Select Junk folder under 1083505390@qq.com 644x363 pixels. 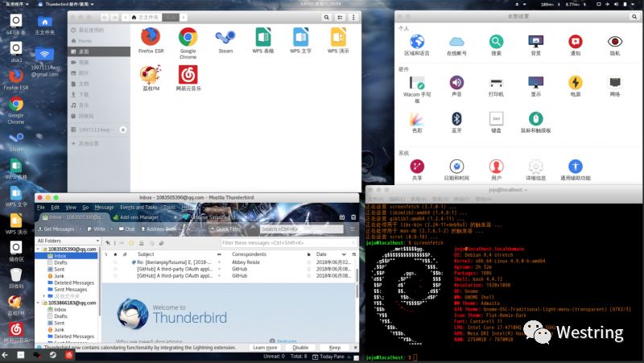59,276
